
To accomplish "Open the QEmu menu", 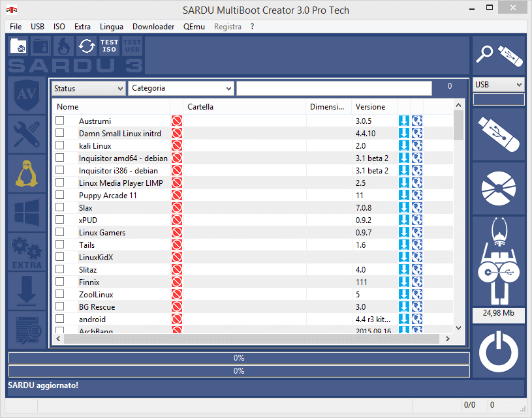I will pos(194,27).
